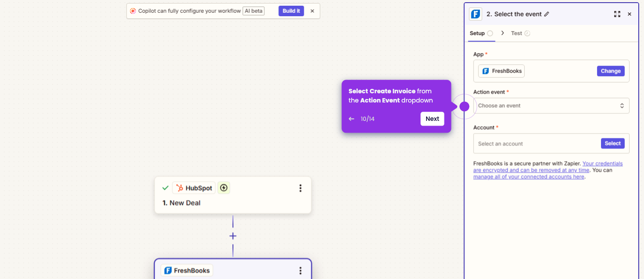
Task: Open the 'Your credentials are encrypted' link
Action: tap(548, 167)
